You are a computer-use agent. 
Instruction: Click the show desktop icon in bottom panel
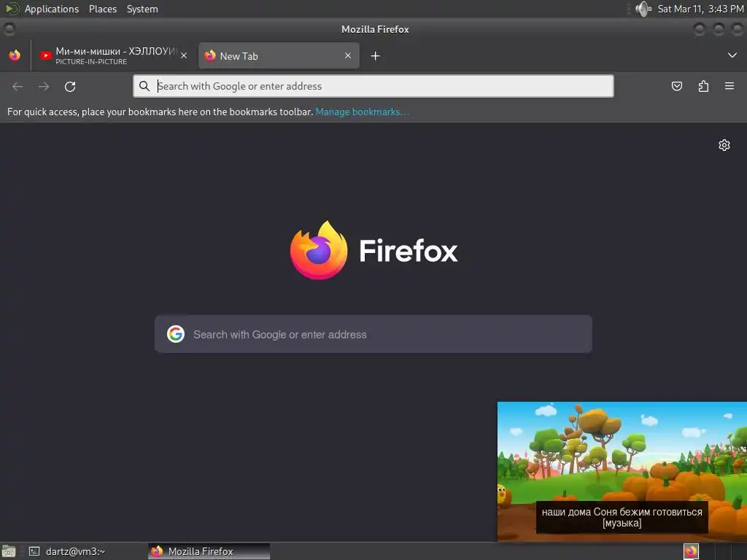point(9,551)
